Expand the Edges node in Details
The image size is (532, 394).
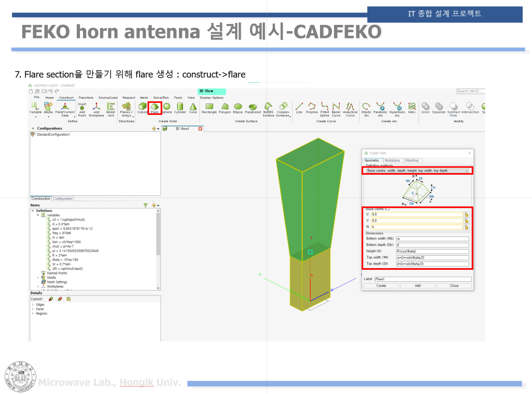[x=33, y=305]
